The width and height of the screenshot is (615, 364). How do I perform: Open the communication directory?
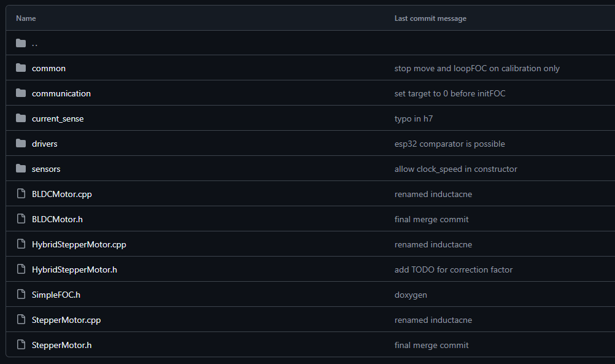61,93
